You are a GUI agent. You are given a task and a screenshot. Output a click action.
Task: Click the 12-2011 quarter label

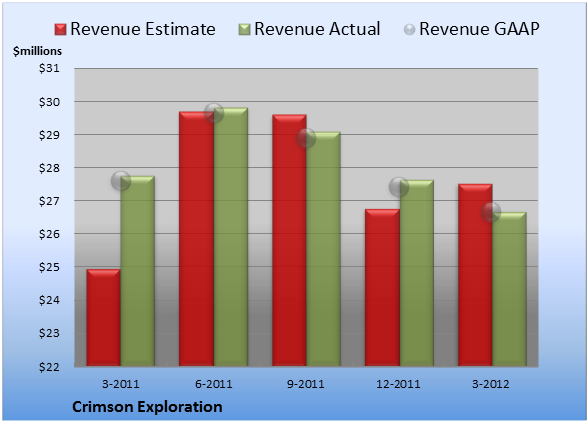399,384
